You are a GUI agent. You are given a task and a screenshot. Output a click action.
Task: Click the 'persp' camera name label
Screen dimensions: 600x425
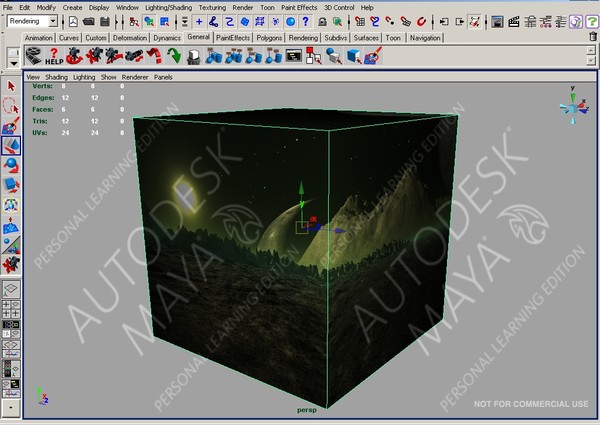click(x=307, y=410)
